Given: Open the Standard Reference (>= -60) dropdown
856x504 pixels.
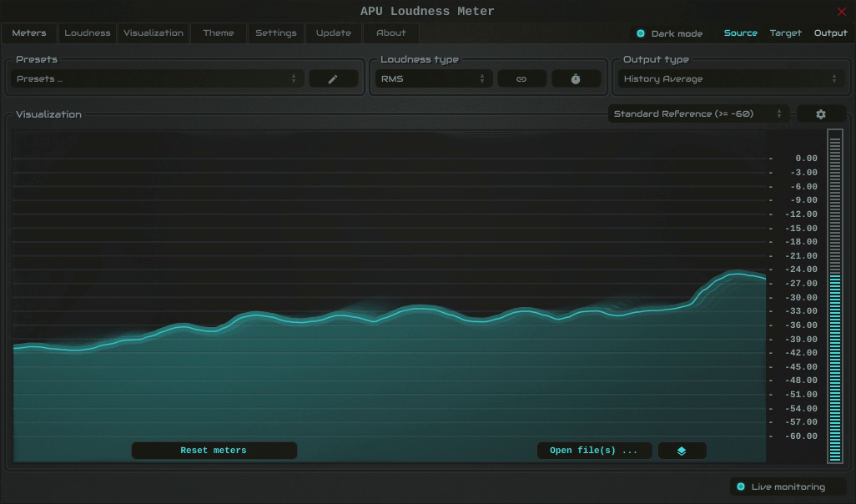Looking at the screenshot, I should 698,114.
